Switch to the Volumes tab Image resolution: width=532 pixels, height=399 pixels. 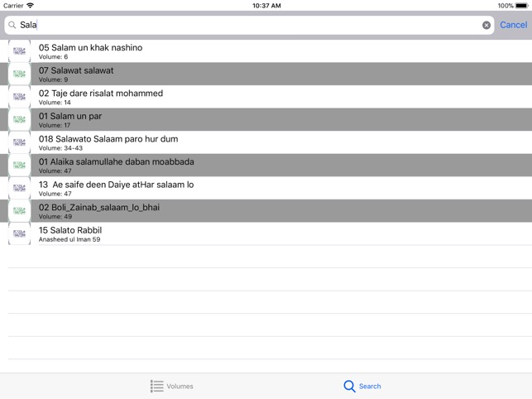pyautogui.click(x=172, y=386)
